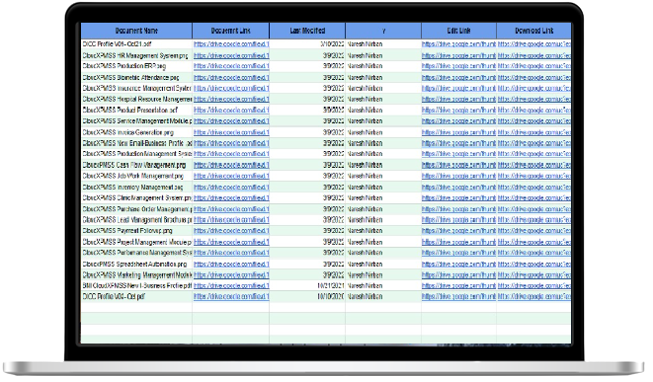This screenshot has width=653, height=382.
Task: Open download link for Purchase Order Management row
Action: 534,209
